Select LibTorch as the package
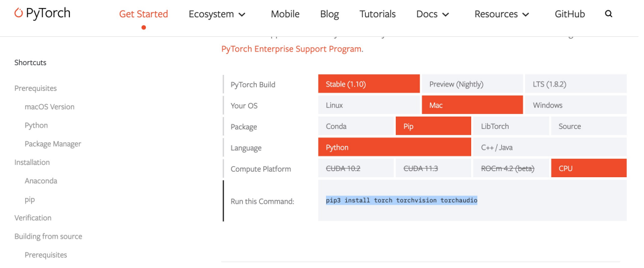 pos(511,126)
